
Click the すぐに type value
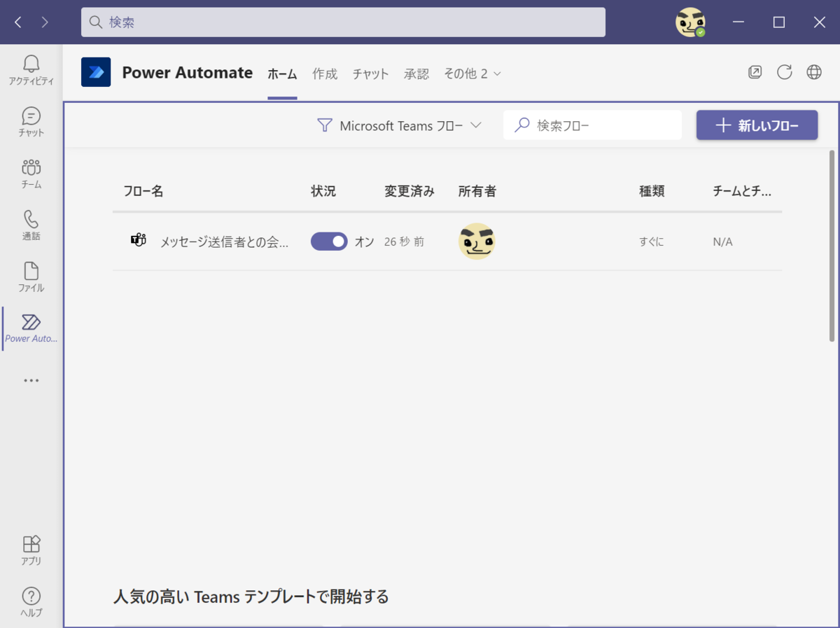[x=651, y=242]
